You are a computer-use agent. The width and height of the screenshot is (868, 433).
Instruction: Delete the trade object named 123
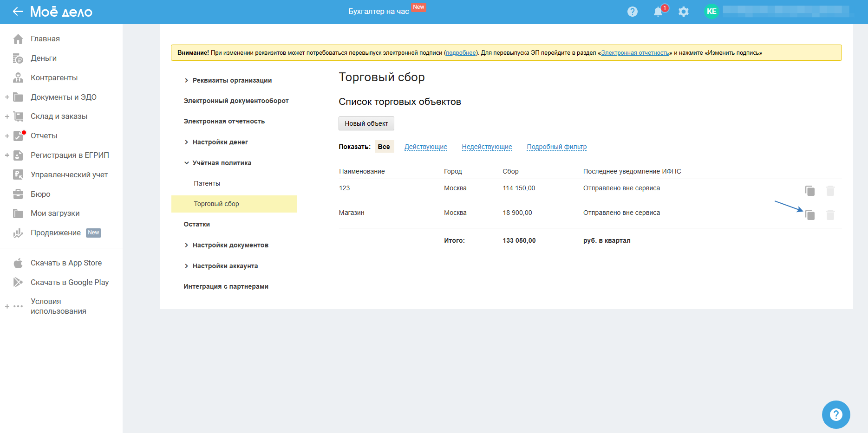[x=830, y=191]
